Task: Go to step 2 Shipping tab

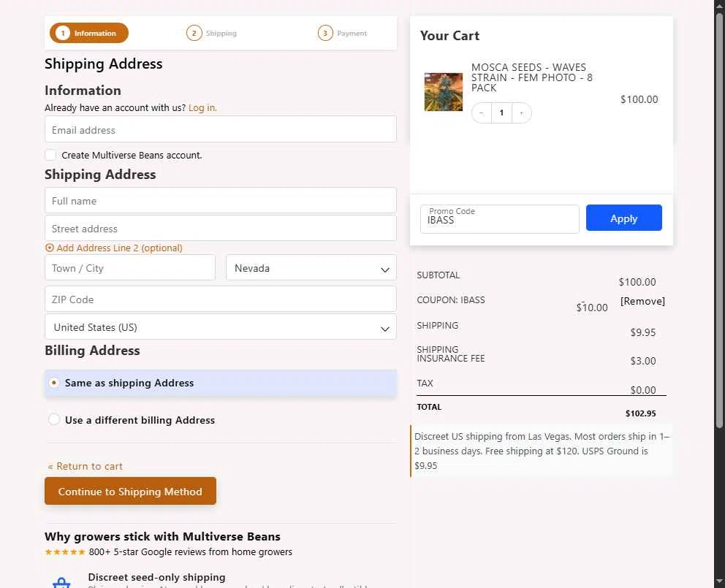Action: 211,33
